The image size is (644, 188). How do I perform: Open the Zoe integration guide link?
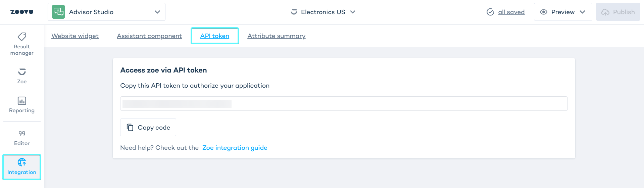(235, 148)
